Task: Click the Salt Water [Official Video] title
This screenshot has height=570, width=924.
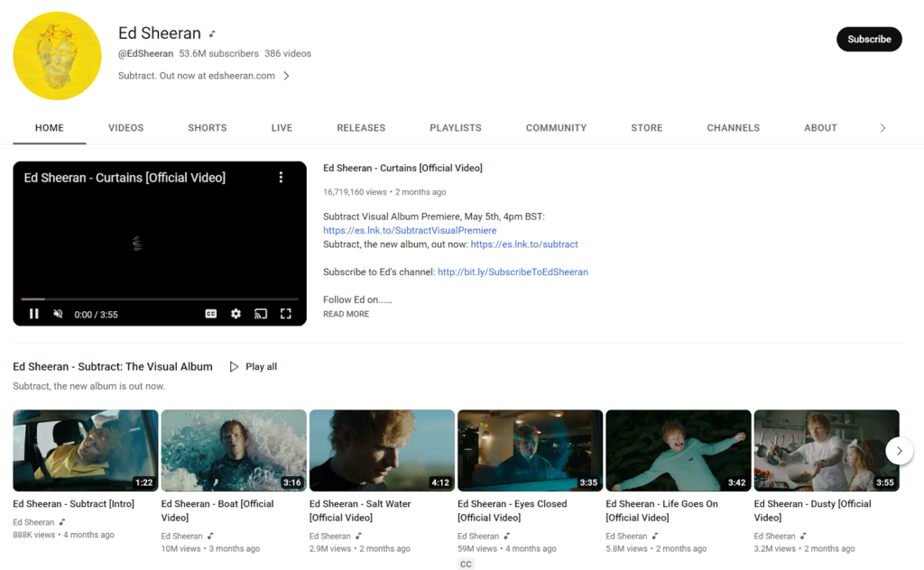Action: coord(360,510)
